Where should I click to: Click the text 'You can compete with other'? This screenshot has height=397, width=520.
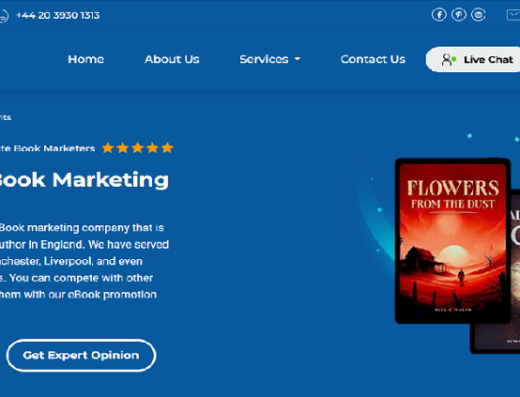(81, 278)
